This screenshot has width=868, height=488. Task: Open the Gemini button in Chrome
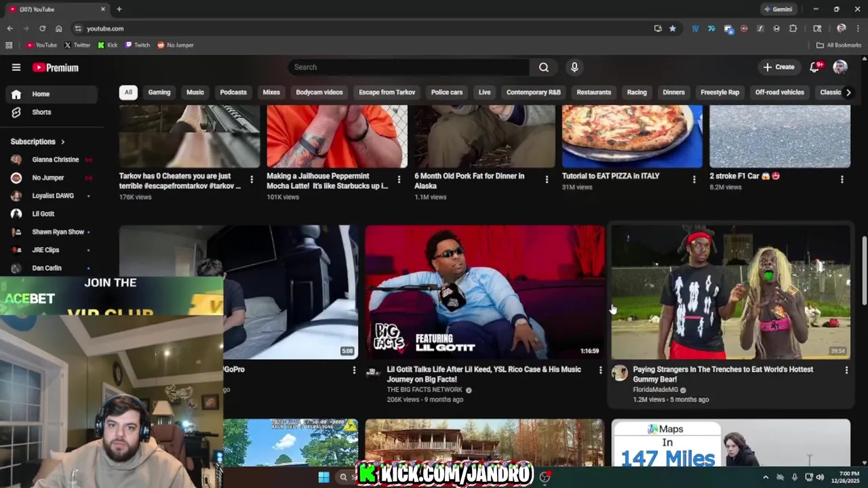(x=778, y=9)
